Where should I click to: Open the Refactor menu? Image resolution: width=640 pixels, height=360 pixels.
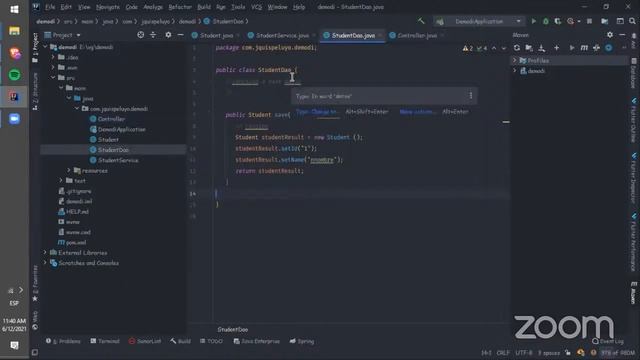click(180, 7)
